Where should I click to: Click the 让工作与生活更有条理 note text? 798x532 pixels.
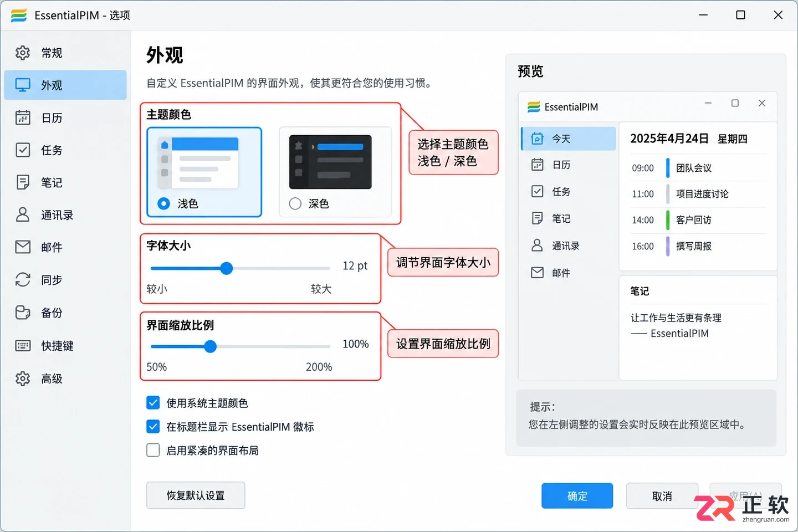click(x=676, y=318)
